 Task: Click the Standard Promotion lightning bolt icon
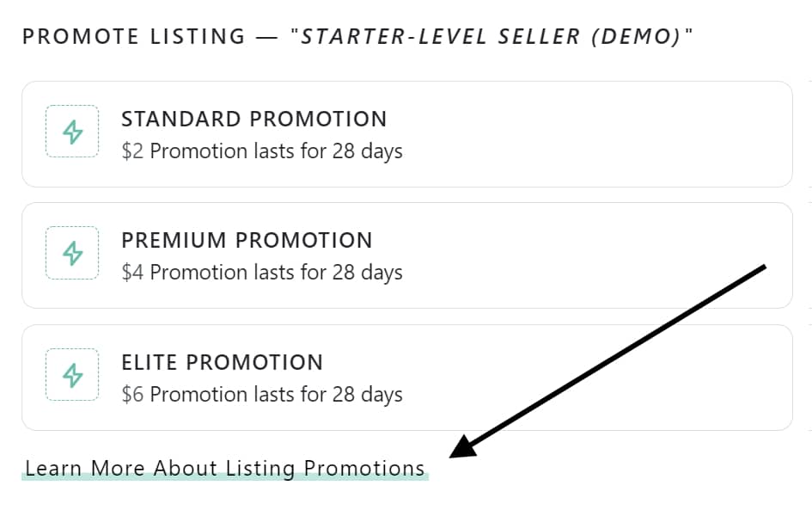(x=72, y=131)
